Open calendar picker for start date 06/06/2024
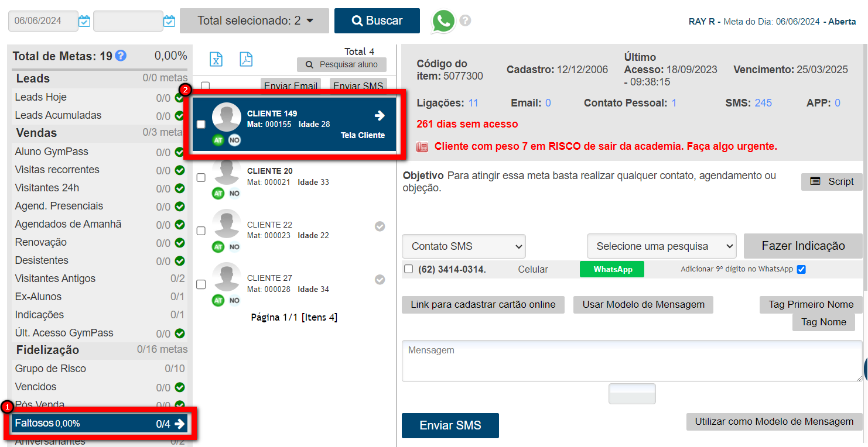 coord(84,21)
